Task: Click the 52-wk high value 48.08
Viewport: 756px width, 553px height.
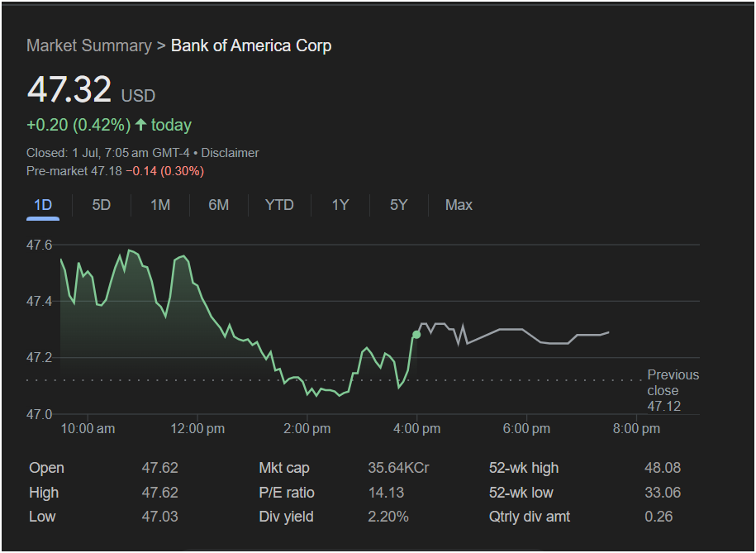Action: coord(663,468)
